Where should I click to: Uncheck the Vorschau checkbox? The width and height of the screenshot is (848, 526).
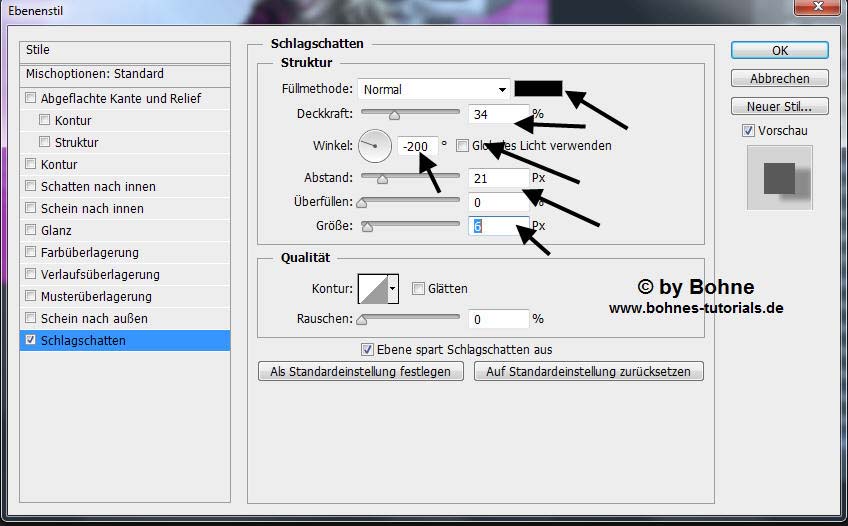(748, 131)
